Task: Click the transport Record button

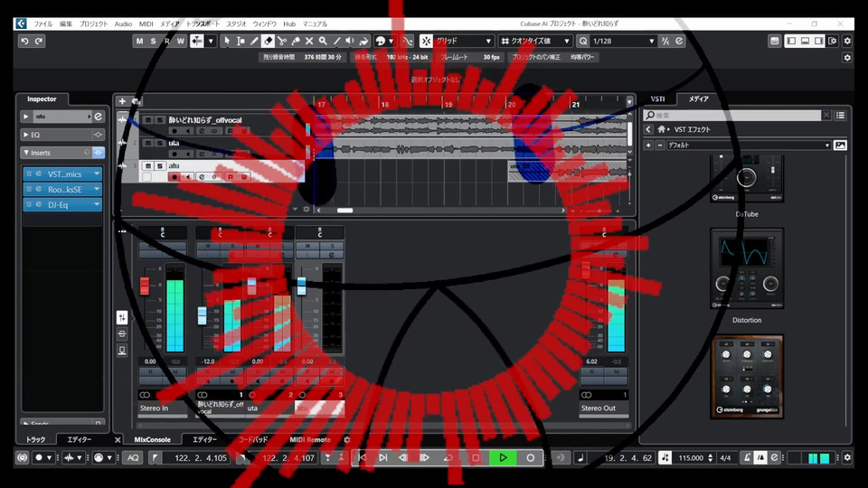Action: [x=531, y=457]
